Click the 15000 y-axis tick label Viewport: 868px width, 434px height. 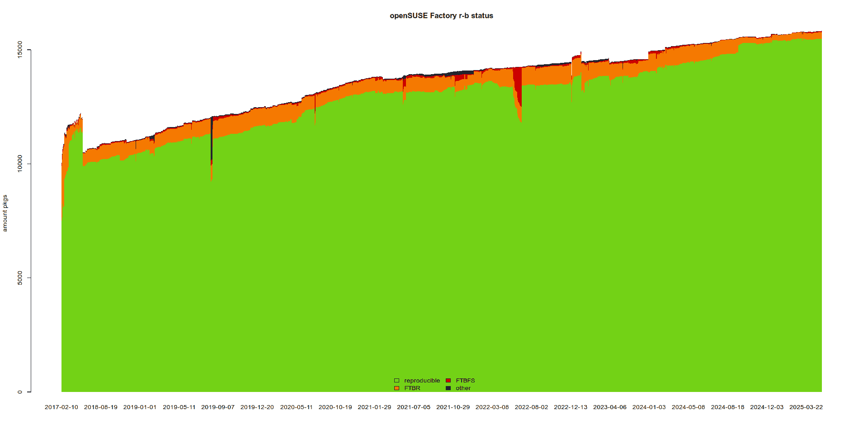click(x=19, y=50)
